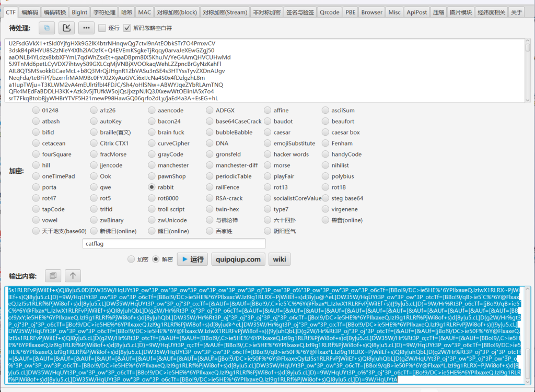Screen dimensions: 535x392
Task: Open the quipqiup.com button
Action: click(x=238, y=259)
